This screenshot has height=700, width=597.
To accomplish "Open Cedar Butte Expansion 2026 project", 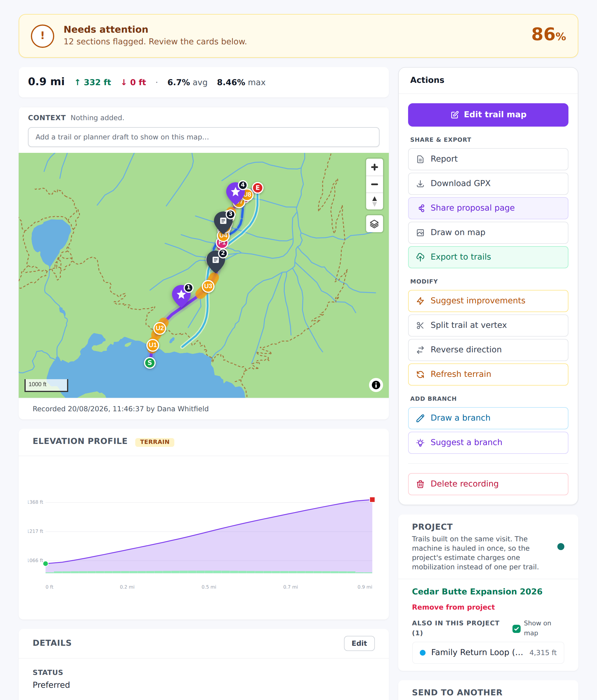I will tap(477, 591).
